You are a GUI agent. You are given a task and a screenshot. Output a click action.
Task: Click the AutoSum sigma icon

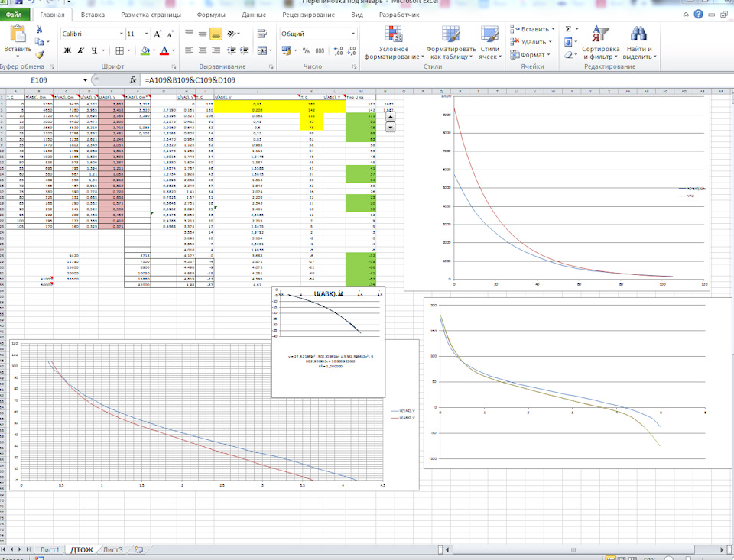pos(568,29)
